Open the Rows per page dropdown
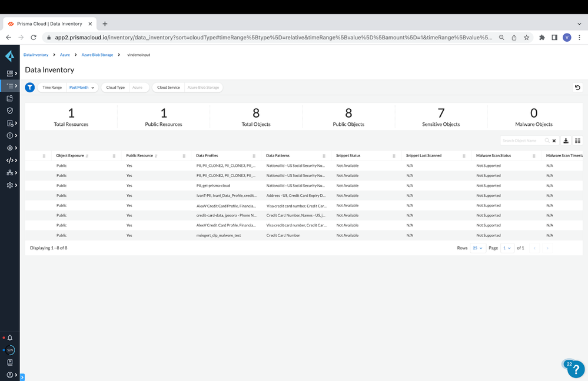Image resolution: width=588 pixels, height=381 pixels. coord(477,248)
